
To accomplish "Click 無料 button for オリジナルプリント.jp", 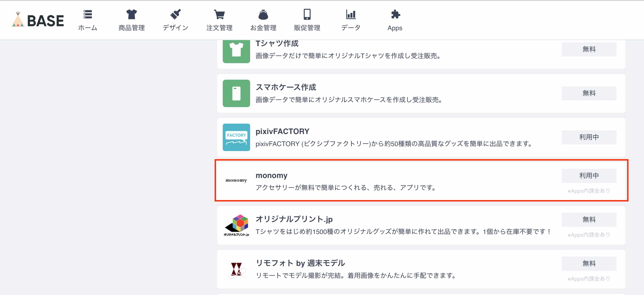I will [x=589, y=220].
